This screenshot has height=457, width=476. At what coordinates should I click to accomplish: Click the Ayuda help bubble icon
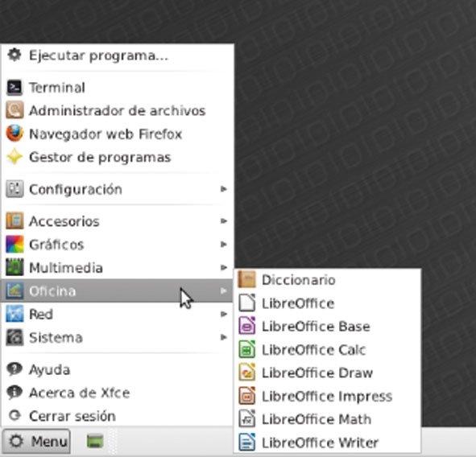point(14,369)
